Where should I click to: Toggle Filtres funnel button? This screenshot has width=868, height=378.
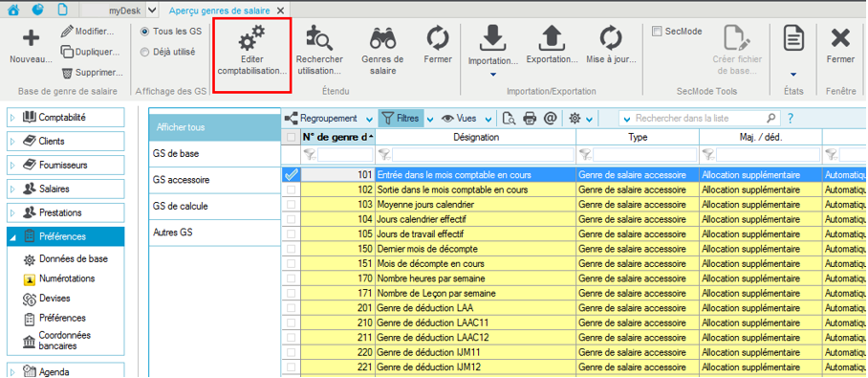[401, 118]
